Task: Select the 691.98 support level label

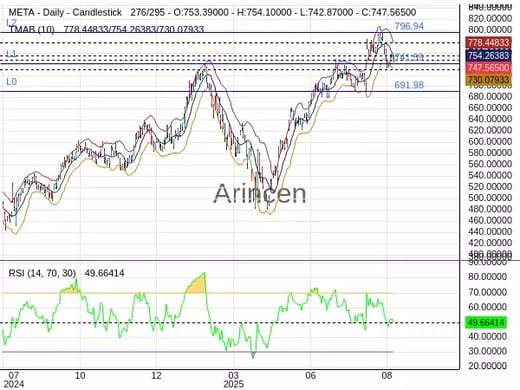Action: point(409,85)
